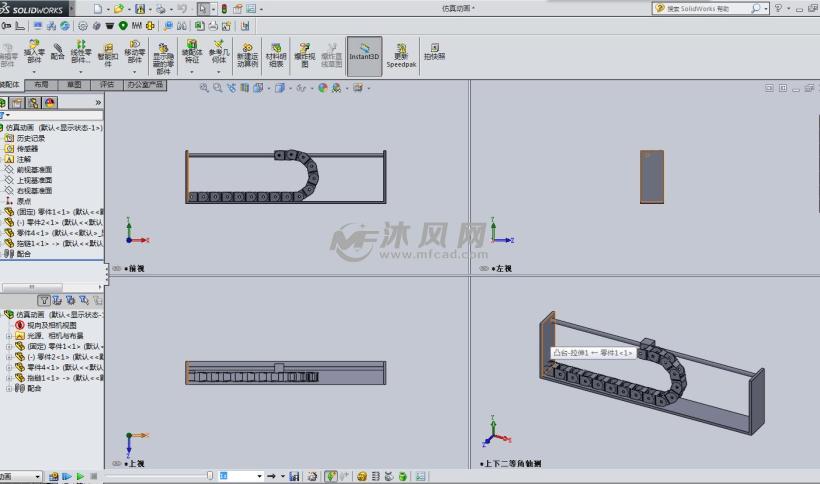Open the Move Component dropdown arrow
820x484 pixels.
click(x=134, y=72)
